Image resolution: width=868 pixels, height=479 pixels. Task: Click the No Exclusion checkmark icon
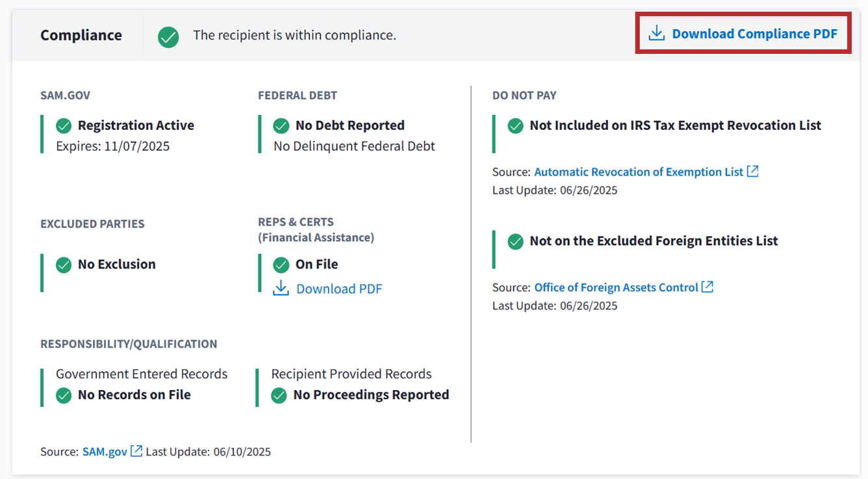(64, 265)
